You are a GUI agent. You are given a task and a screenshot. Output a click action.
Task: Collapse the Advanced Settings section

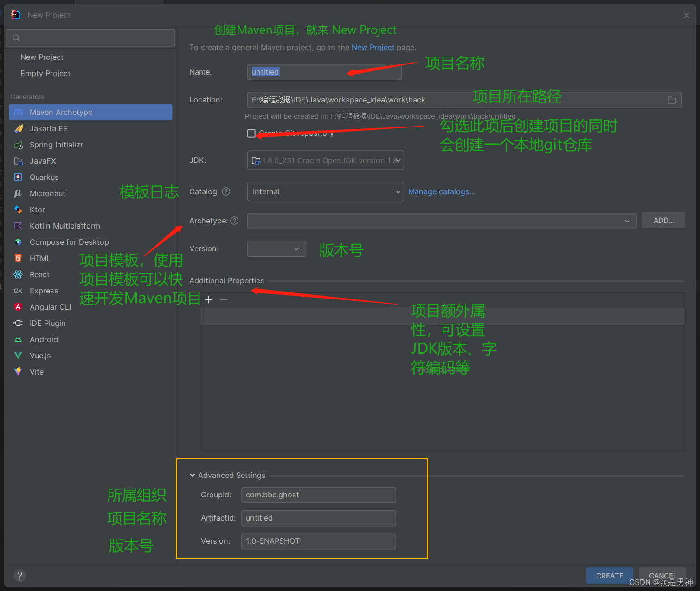pos(193,476)
